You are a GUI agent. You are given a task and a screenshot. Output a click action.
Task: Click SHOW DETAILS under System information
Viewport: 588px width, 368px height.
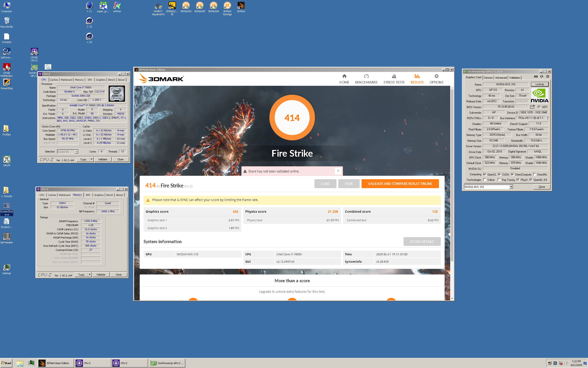pos(422,241)
